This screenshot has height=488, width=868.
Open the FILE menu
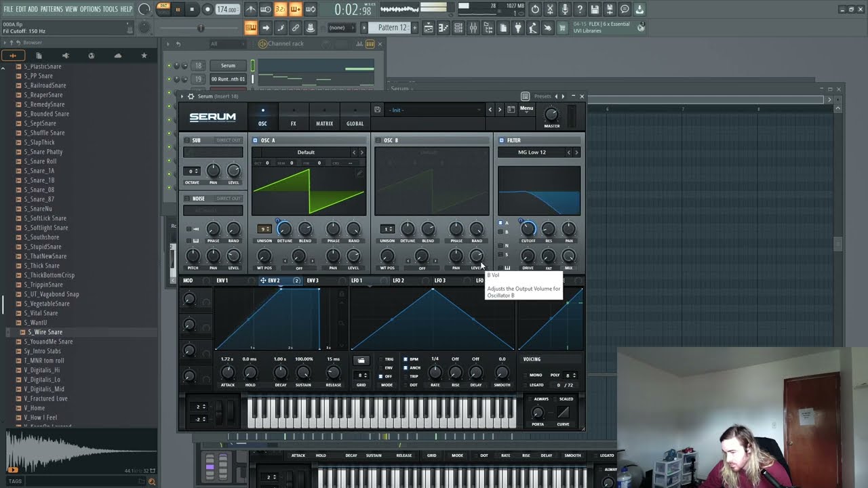[8, 9]
